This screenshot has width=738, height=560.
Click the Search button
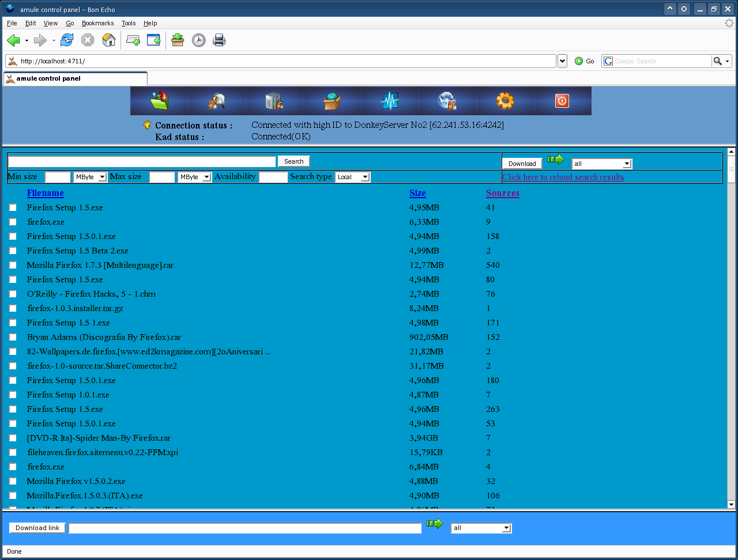click(294, 161)
